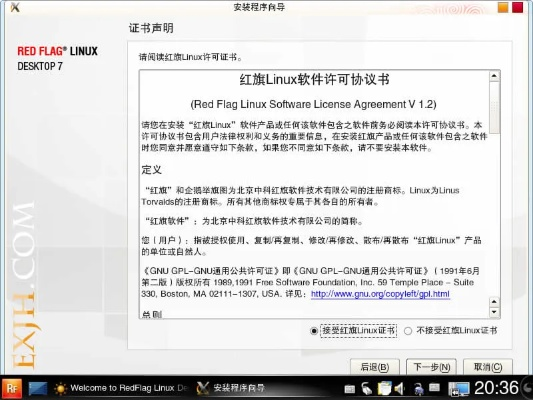This screenshot has width=533, height=400.
Task: Click the license scrollbar top up arrow
Action: click(495, 76)
